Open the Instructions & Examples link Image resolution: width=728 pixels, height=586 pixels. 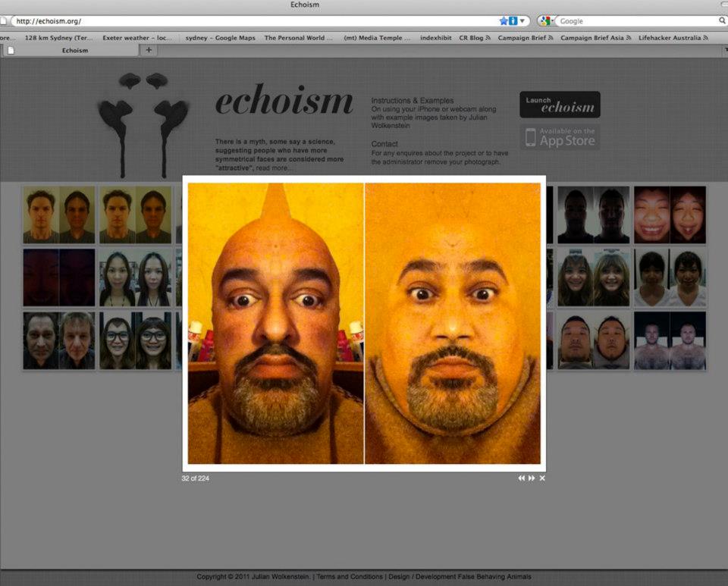click(x=412, y=101)
